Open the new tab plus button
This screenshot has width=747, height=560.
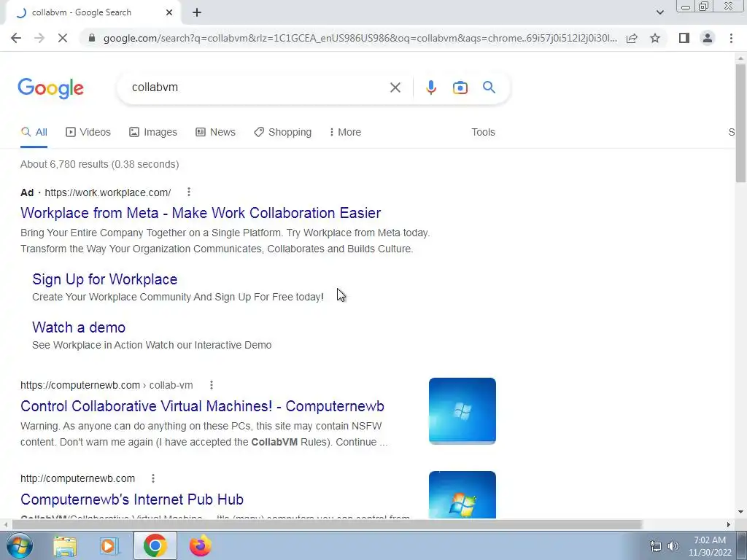197,12
